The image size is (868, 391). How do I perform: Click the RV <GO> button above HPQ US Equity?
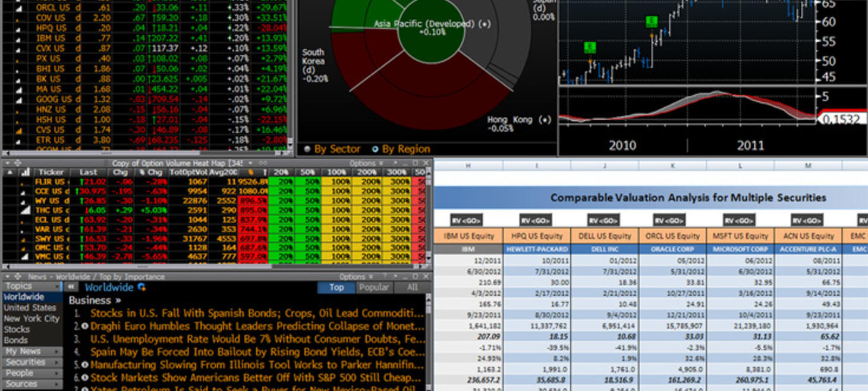[536, 220]
